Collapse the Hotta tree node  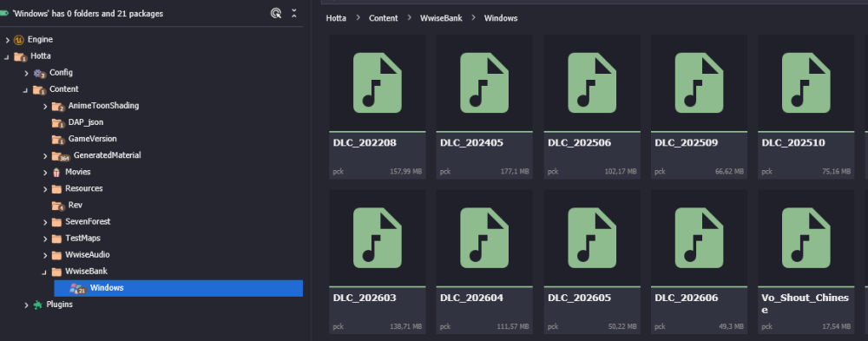tap(7, 56)
